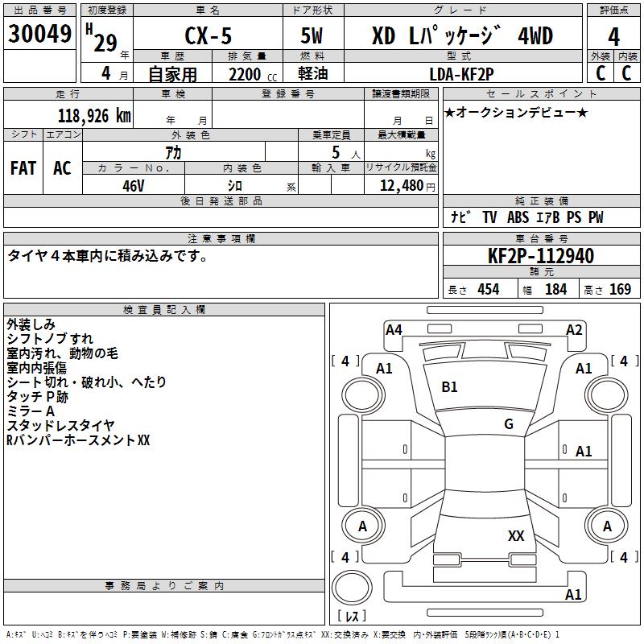The height and width of the screenshot is (644, 644).
Task: Click note スタッドレスタイヤ
Action: click(x=61, y=426)
